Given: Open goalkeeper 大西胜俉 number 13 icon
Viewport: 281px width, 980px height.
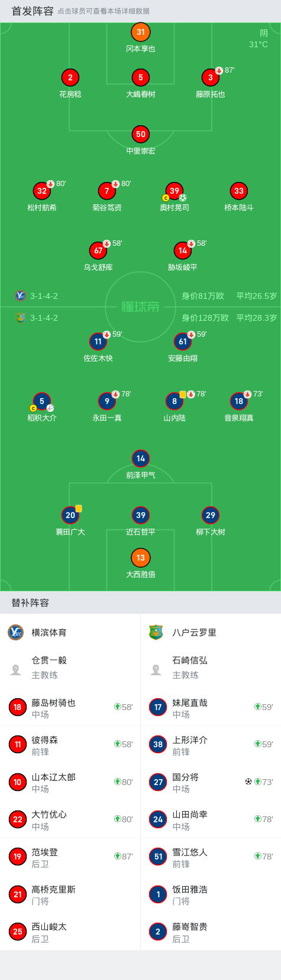Looking at the screenshot, I should 141,558.
